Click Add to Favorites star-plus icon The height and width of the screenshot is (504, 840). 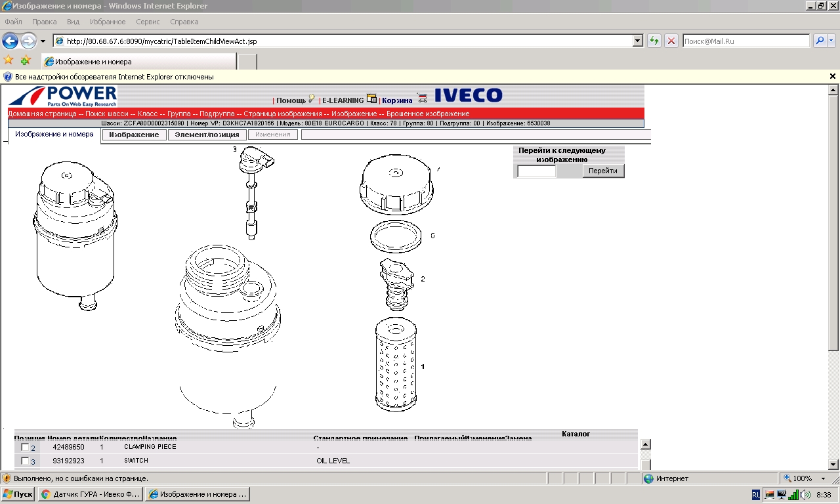coord(26,60)
